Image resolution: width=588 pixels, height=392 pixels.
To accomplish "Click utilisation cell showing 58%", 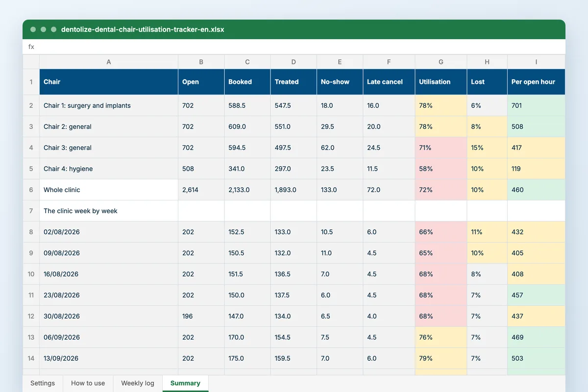I will (441, 169).
